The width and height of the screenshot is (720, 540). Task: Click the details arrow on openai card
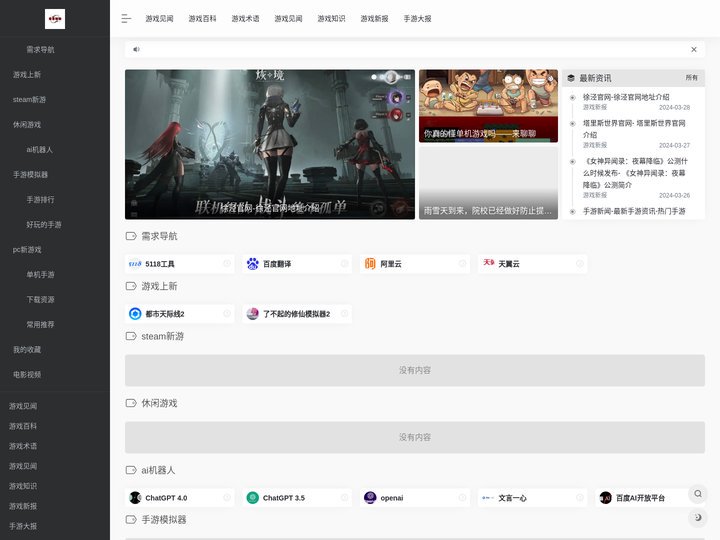coord(462,497)
